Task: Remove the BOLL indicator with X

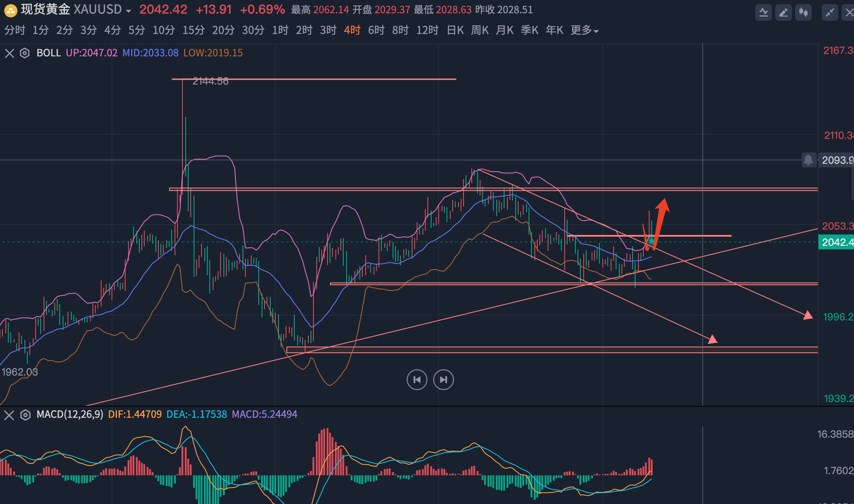Action: pyautogui.click(x=9, y=53)
